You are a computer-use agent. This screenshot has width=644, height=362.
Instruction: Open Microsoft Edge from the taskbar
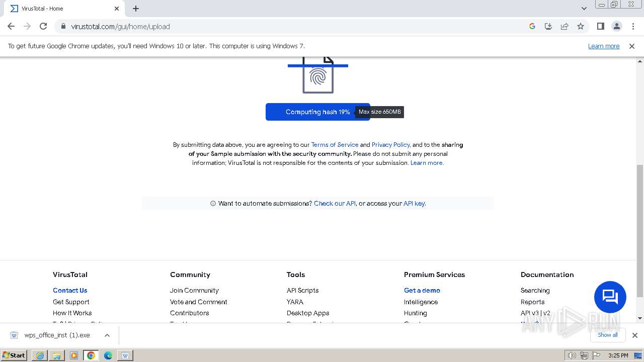pos(108,355)
